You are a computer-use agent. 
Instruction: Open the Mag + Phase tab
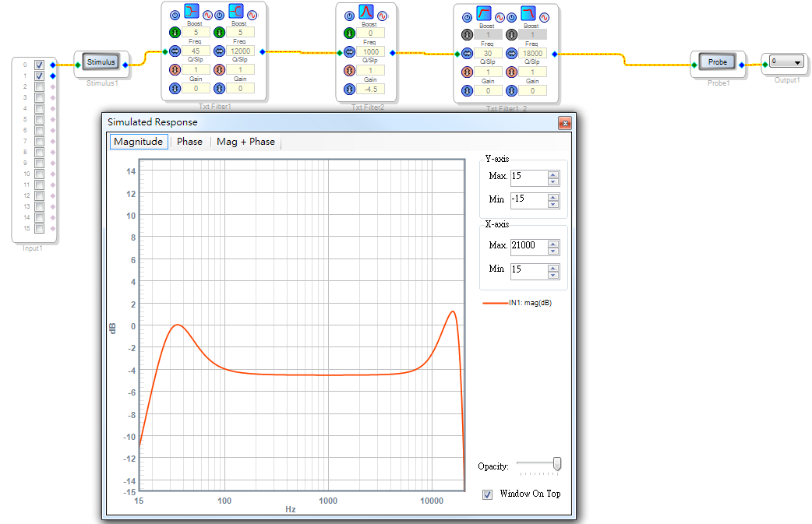(x=246, y=142)
